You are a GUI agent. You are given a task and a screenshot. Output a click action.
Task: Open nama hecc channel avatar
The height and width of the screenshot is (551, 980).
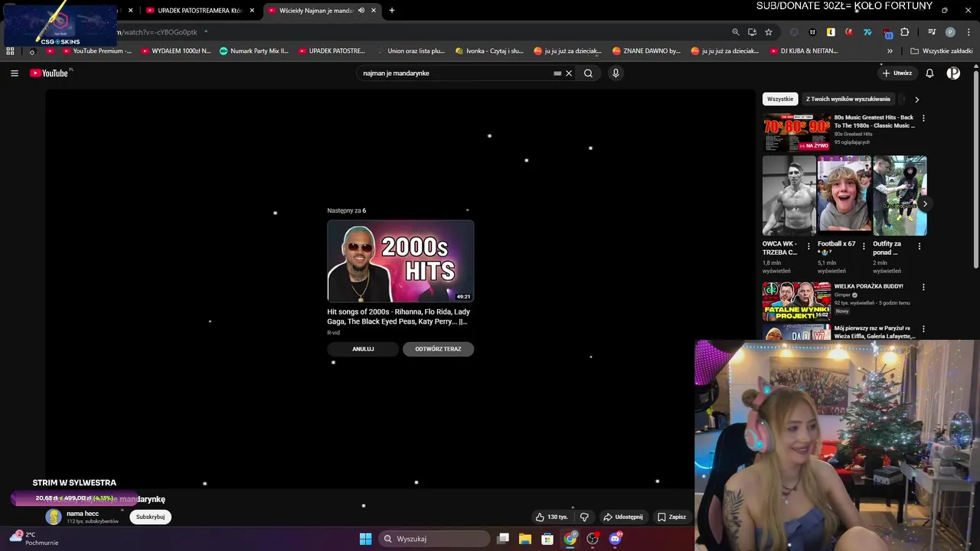(54, 517)
